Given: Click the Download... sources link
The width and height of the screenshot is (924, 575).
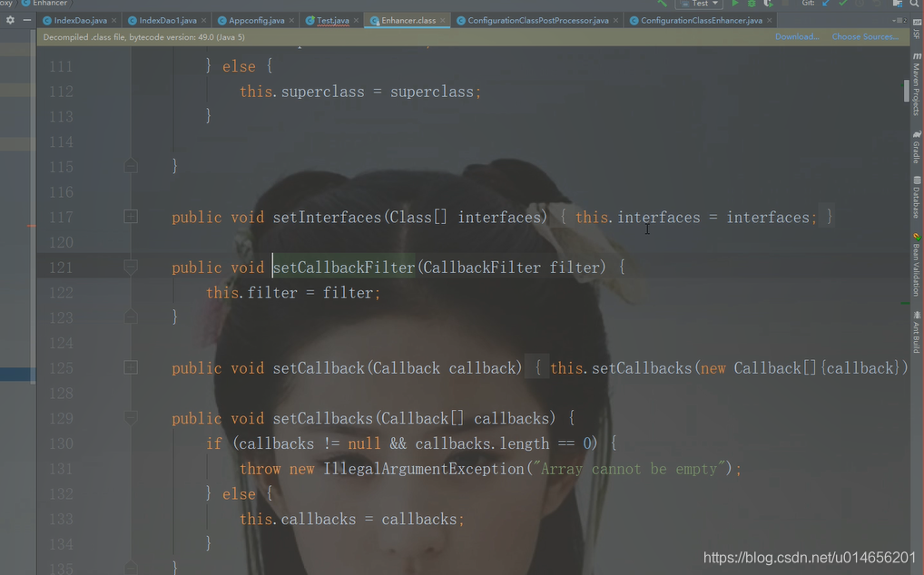Looking at the screenshot, I should pyautogui.click(x=797, y=36).
